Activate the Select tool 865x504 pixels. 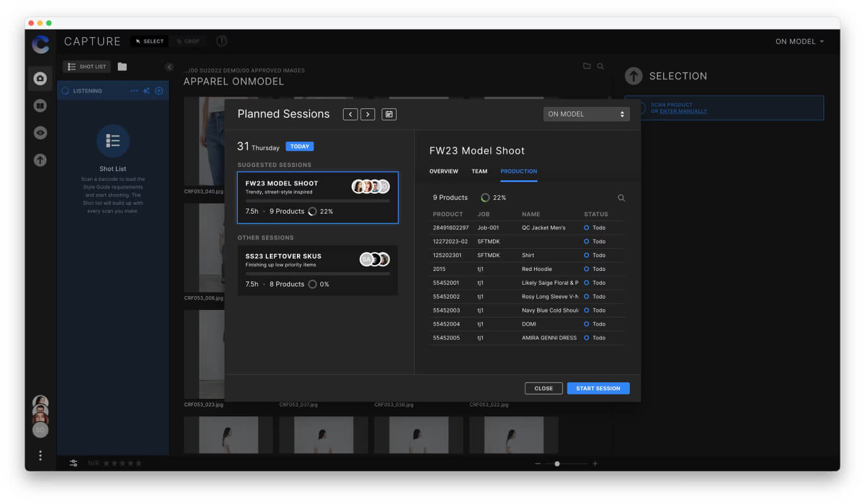pos(149,42)
